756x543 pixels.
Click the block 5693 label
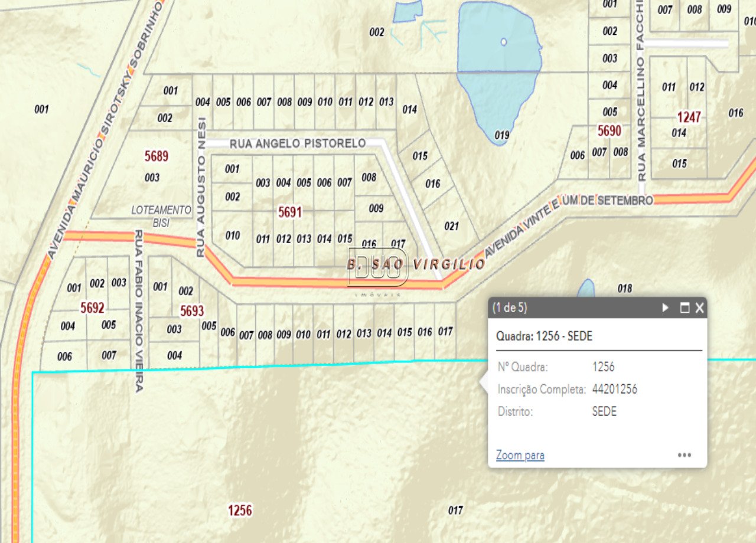tap(192, 311)
